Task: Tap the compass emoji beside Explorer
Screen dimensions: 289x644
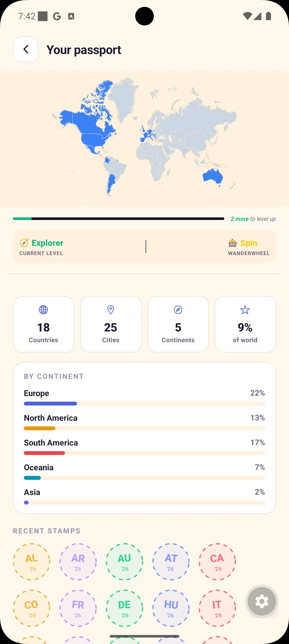Action: (x=24, y=243)
